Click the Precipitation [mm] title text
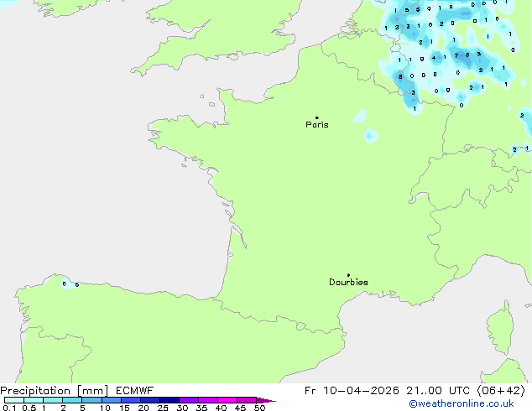Image resolution: width=532 pixels, height=411 pixels. (x=55, y=391)
